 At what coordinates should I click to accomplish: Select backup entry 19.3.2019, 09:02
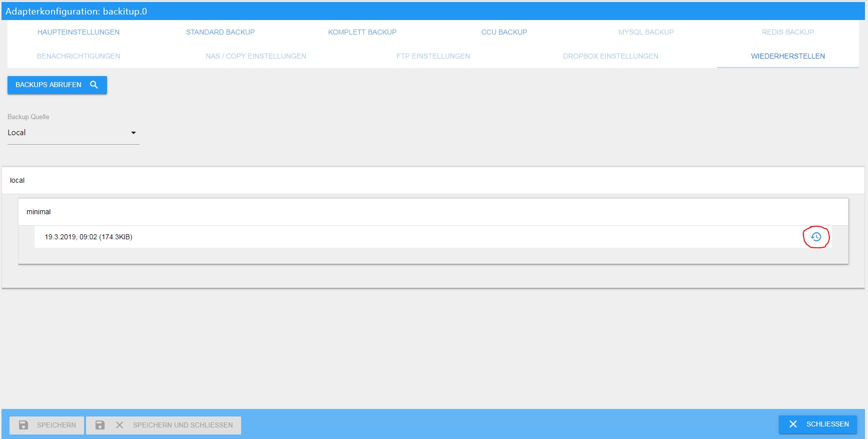[433, 237]
